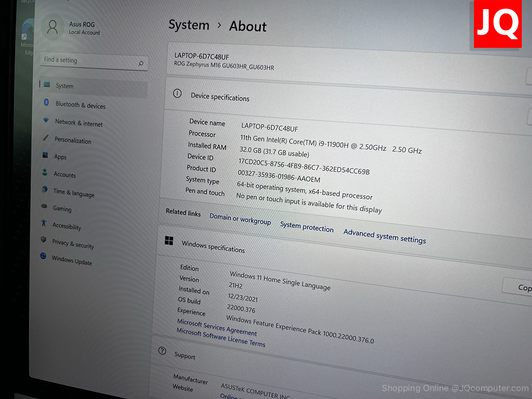Click the version value 21H2
532x399 pixels.
tap(235, 285)
